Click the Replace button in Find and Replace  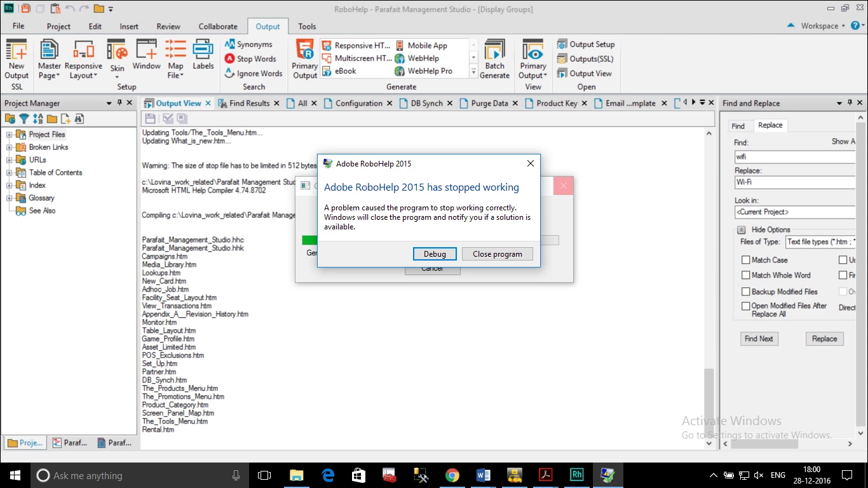tap(825, 339)
